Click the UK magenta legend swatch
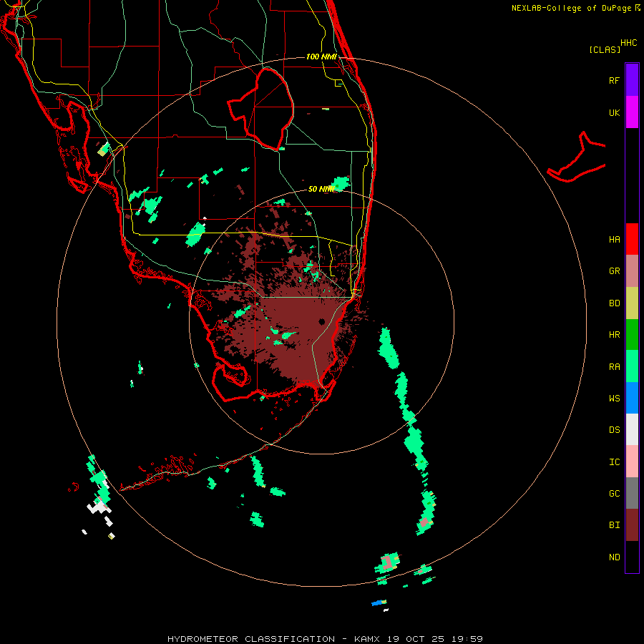644x644 pixels. (632, 112)
